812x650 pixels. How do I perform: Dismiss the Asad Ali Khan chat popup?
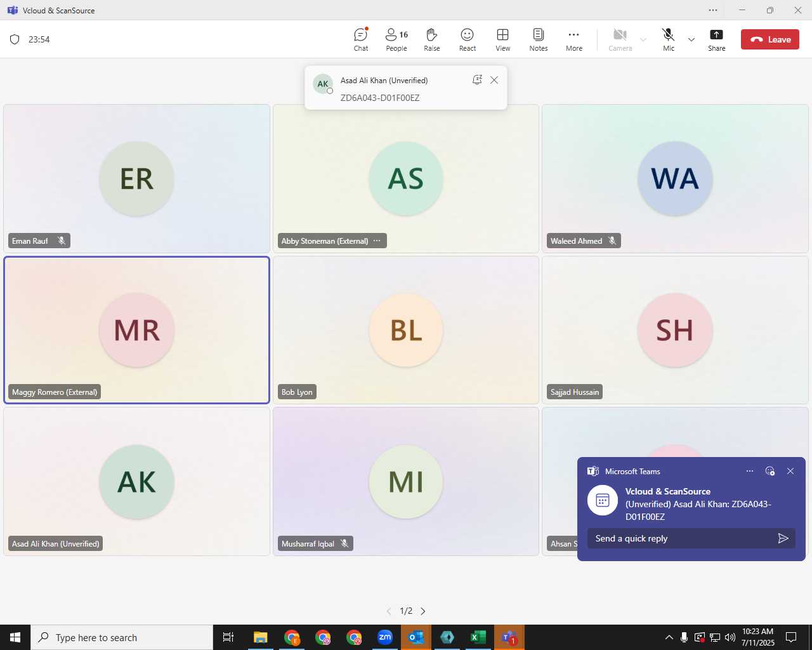pyautogui.click(x=494, y=80)
